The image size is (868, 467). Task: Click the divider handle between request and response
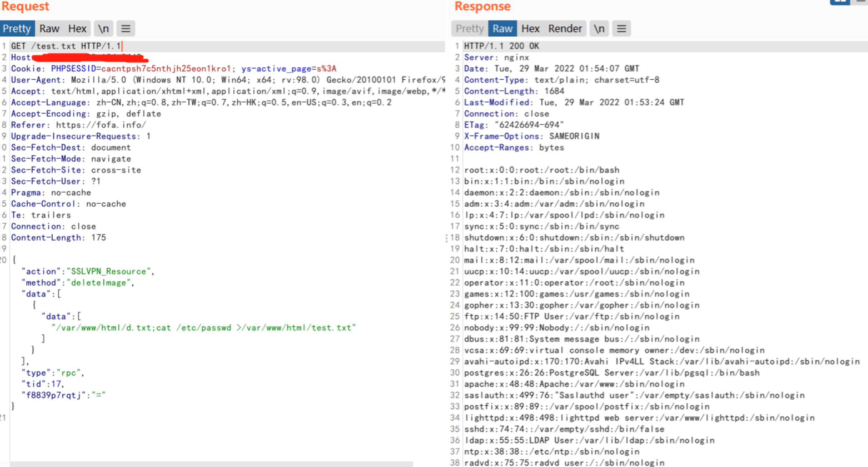[447, 238]
